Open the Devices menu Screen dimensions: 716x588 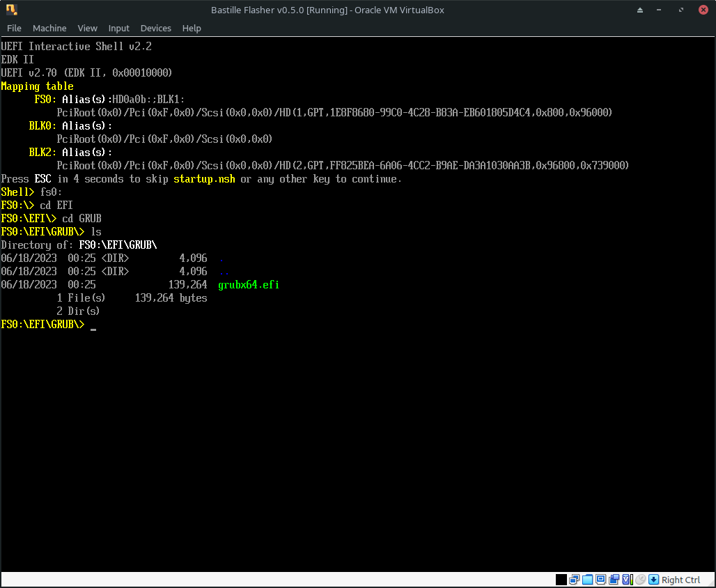156,29
